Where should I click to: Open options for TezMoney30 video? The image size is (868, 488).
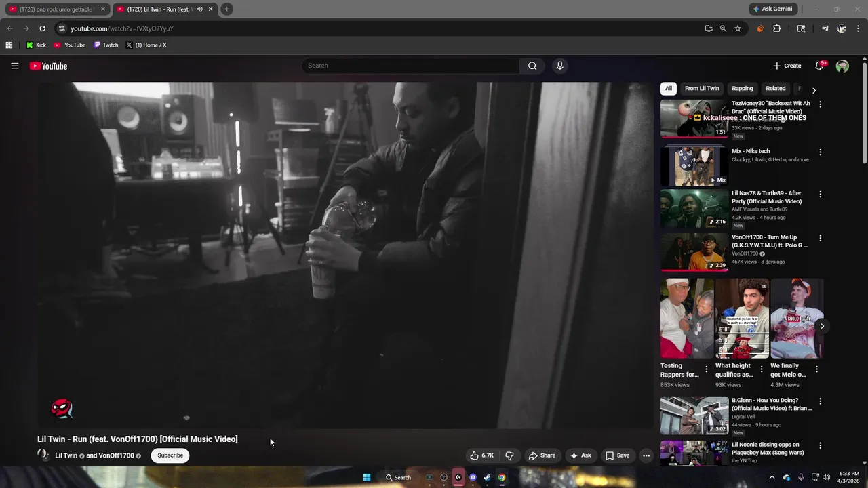(x=820, y=104)
